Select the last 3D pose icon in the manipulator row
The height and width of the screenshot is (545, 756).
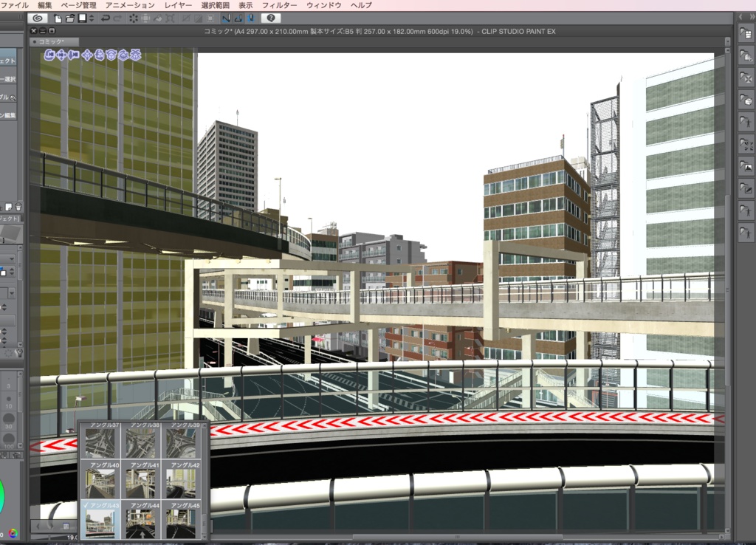(x=137, y=55)
